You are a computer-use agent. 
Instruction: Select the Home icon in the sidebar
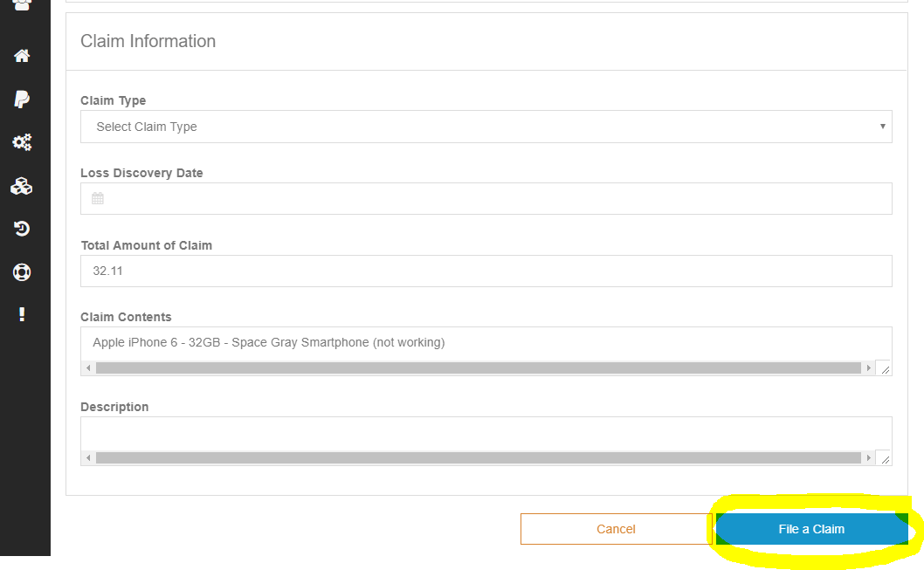(x=22, y=55)
